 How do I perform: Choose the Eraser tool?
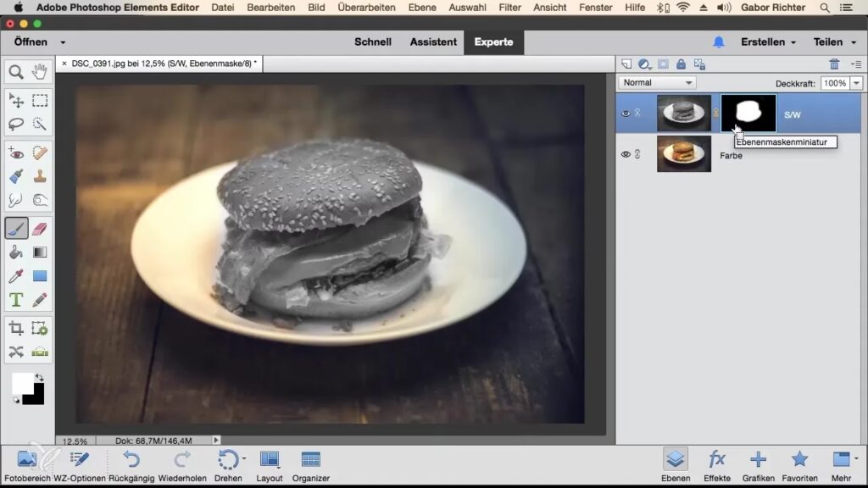(x=39, y=228)
